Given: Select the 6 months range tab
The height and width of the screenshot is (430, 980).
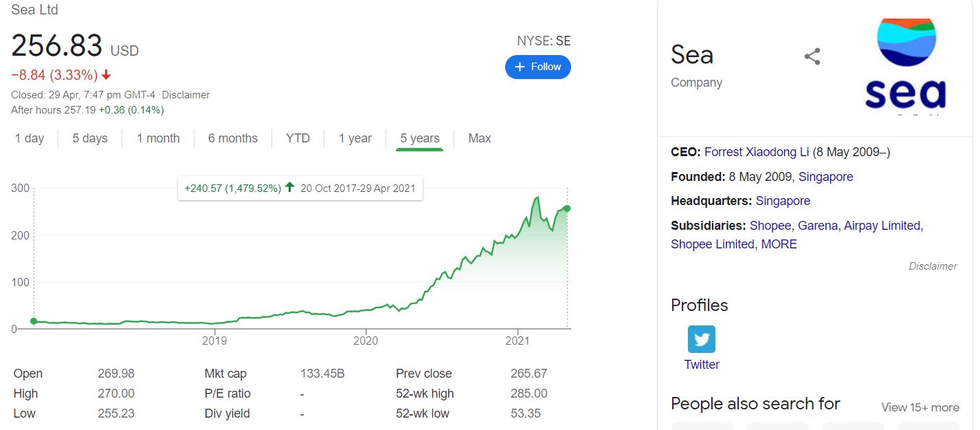Looking at the screenshot, I should (x=233, y=138).
